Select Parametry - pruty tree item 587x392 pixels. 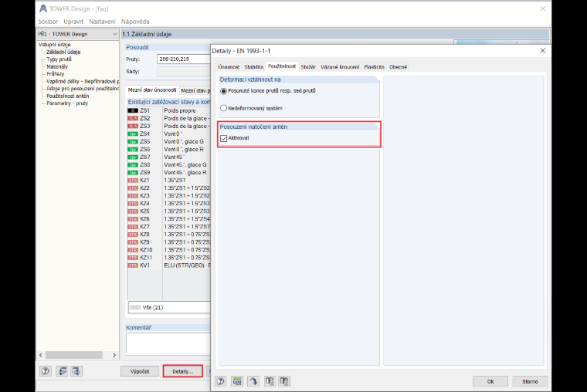pos(67,103)
